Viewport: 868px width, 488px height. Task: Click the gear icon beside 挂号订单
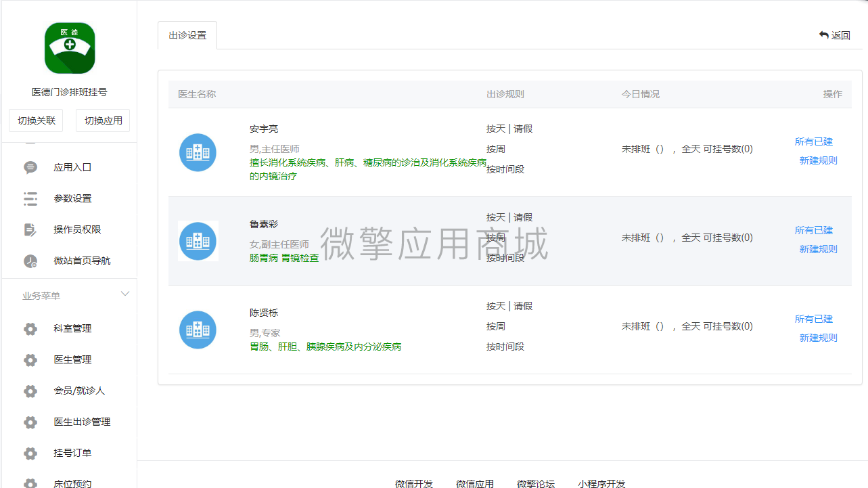(x=30, y=453)
